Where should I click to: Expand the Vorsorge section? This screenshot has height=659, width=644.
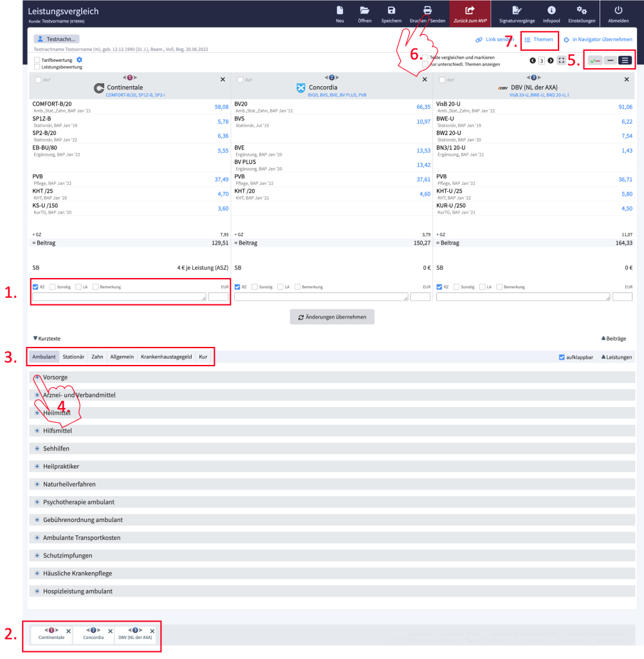37,377
